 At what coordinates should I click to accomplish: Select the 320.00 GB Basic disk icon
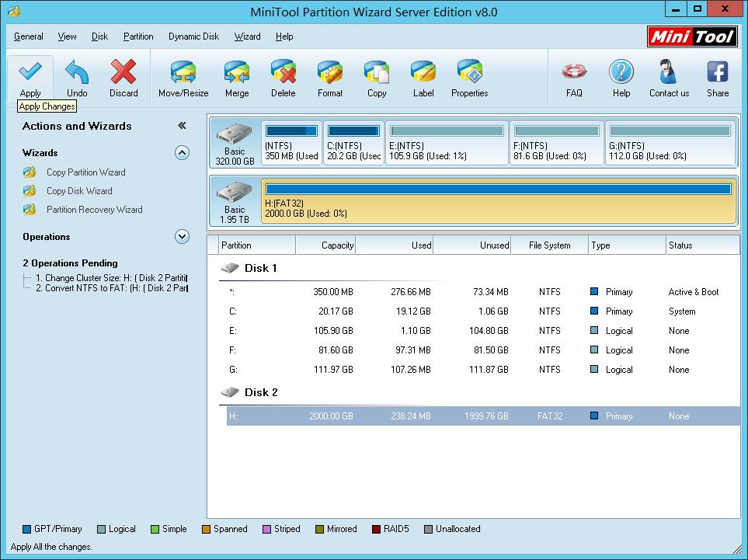(235, 134)
